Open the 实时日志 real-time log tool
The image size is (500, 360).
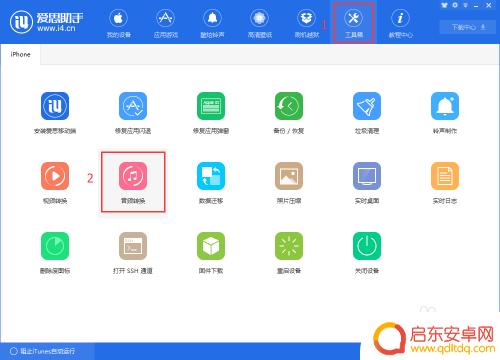[445, 183]
